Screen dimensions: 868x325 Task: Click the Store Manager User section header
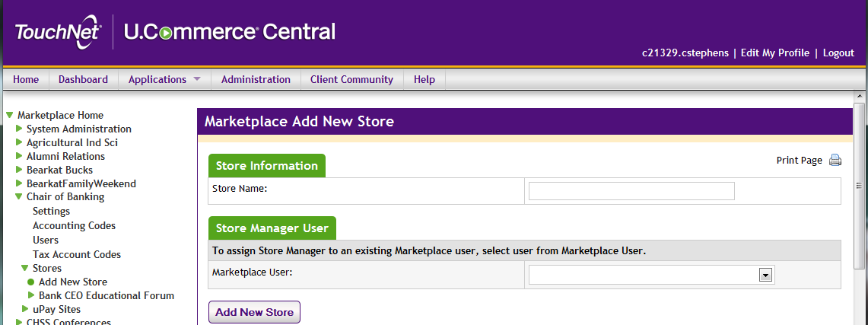(x=272, y=228)
